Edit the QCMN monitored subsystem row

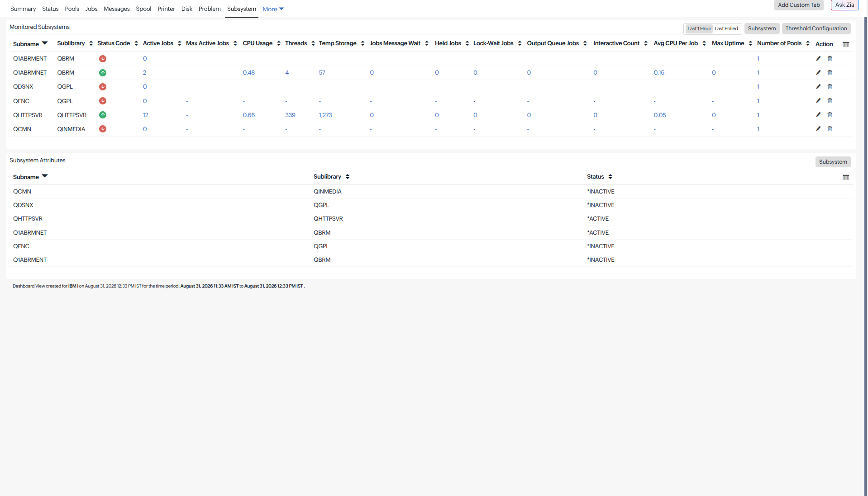pyautogui.click(x=818, y=128)
